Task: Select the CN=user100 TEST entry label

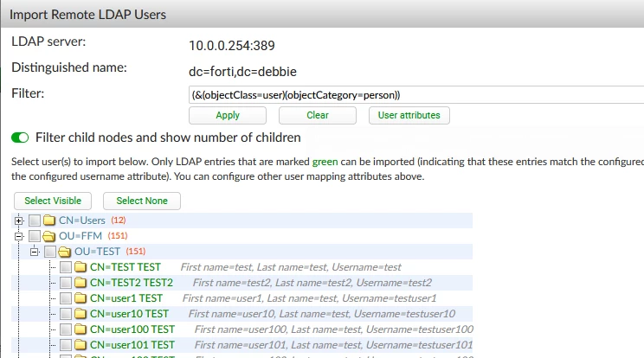Action: point(132,329)
